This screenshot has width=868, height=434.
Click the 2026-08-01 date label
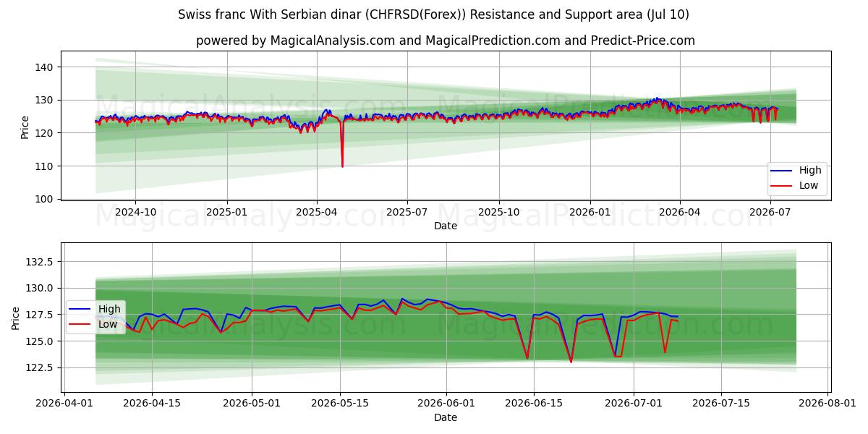pyautogui.click(x=827, y=404)
